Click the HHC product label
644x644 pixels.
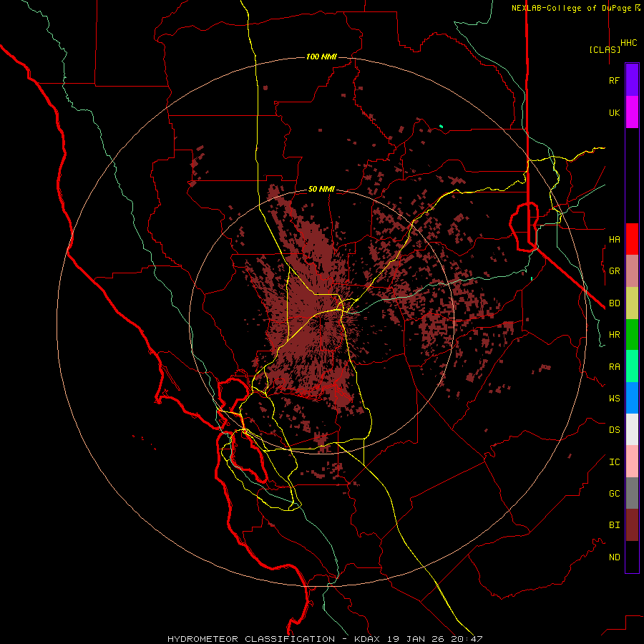(629, 43)
